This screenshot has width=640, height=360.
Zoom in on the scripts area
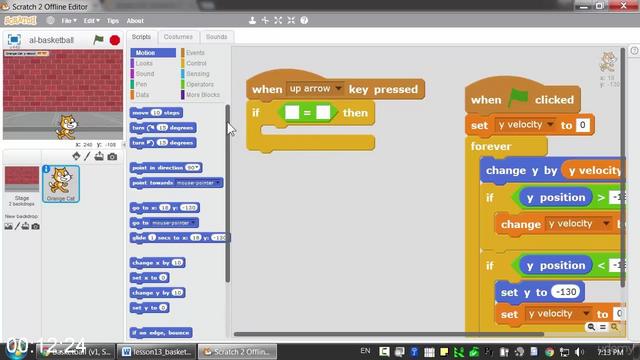pyautogui.click(x=614, y=327)
